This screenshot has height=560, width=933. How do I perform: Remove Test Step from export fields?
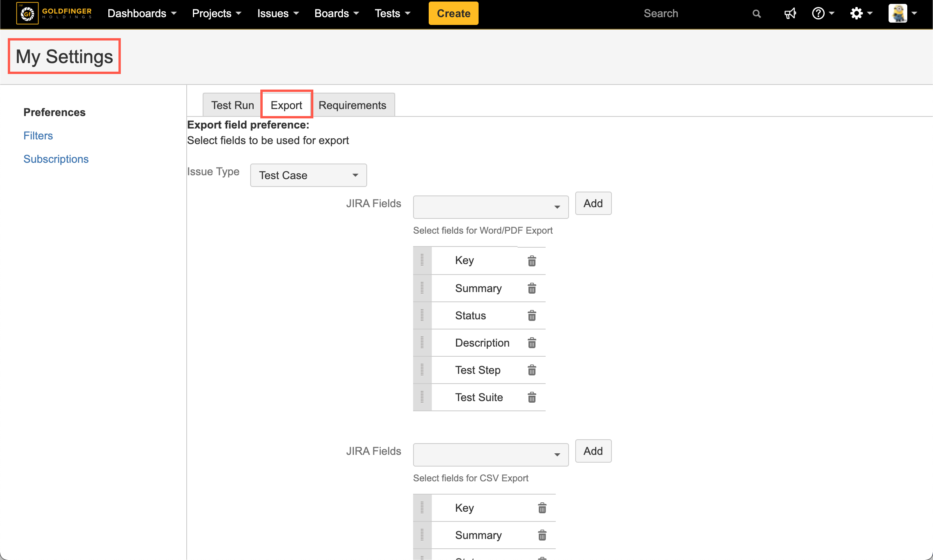(x=532, y=370)
